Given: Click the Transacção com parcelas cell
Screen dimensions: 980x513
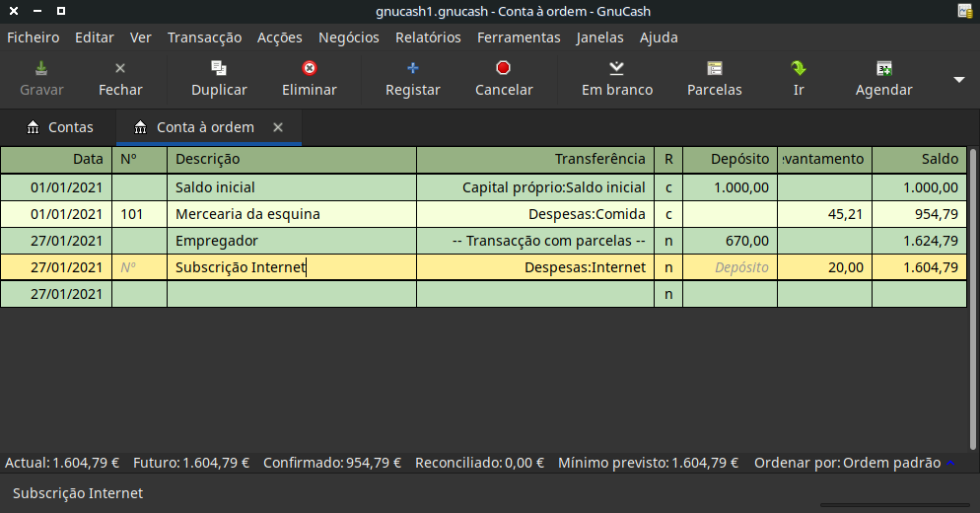Looking at the screenshot, I should pos(535,241).
